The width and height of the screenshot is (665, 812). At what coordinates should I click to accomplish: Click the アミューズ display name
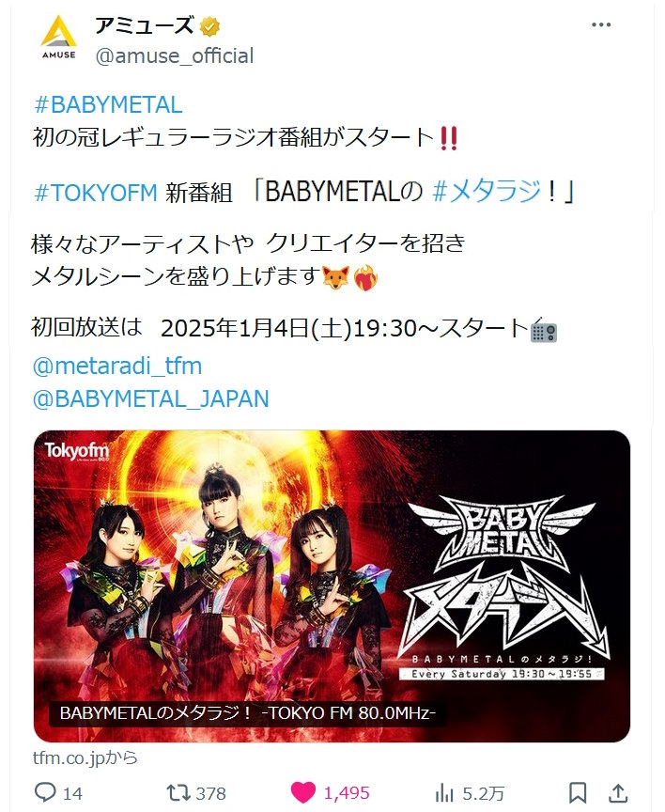pos(145,26)
